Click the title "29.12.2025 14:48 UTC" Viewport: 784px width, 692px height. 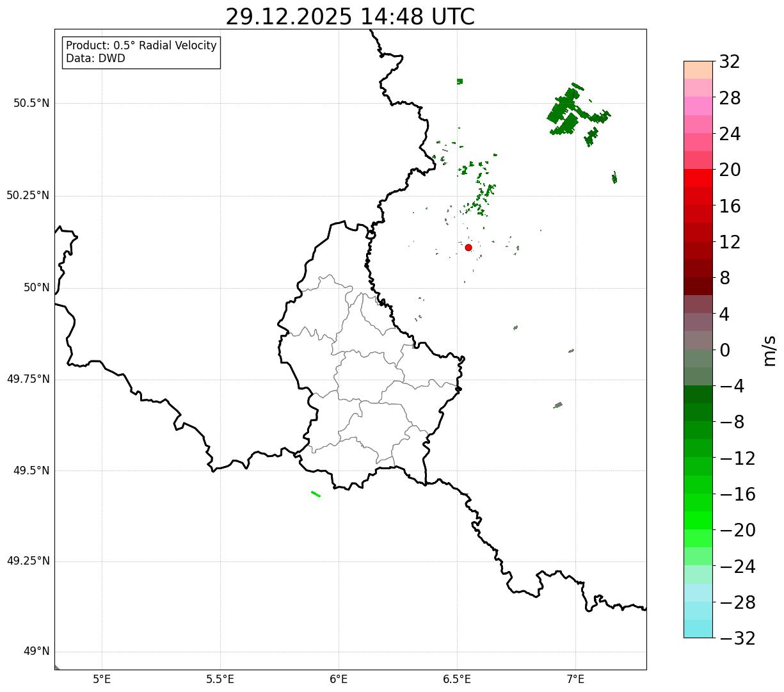(x=350, y=17)
